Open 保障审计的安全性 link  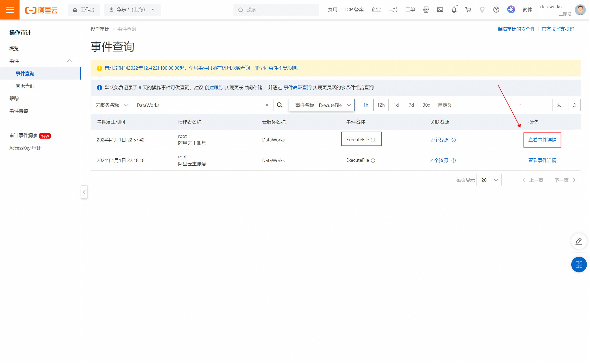tap(516, 29)
